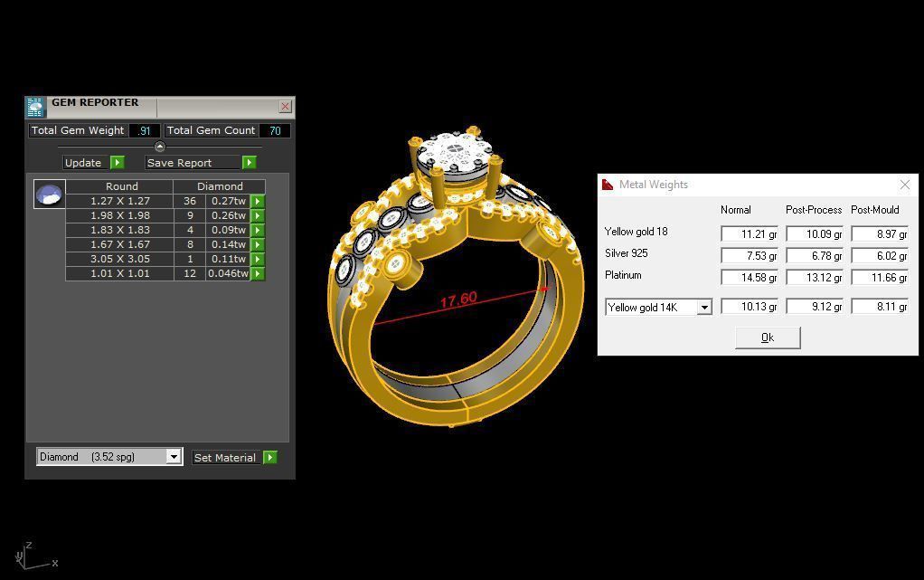Click green arrow on 1.27 X 1.27 row

[258, 201]
